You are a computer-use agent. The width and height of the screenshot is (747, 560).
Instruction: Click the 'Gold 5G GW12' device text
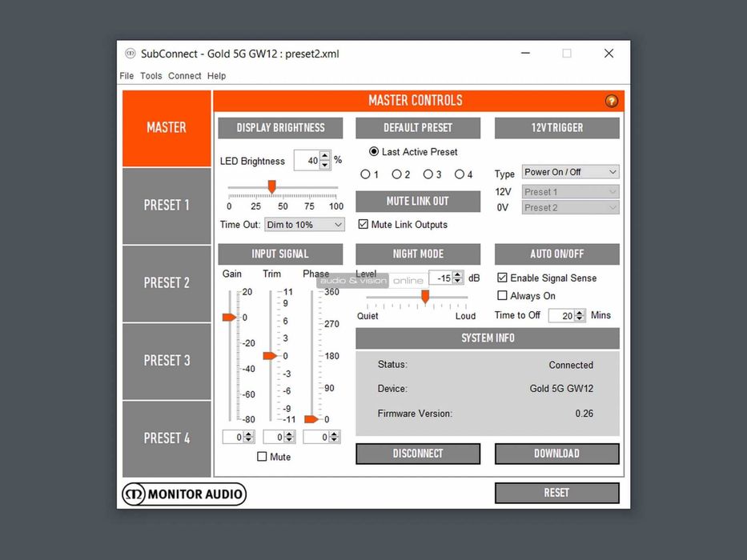click(561, 389)
